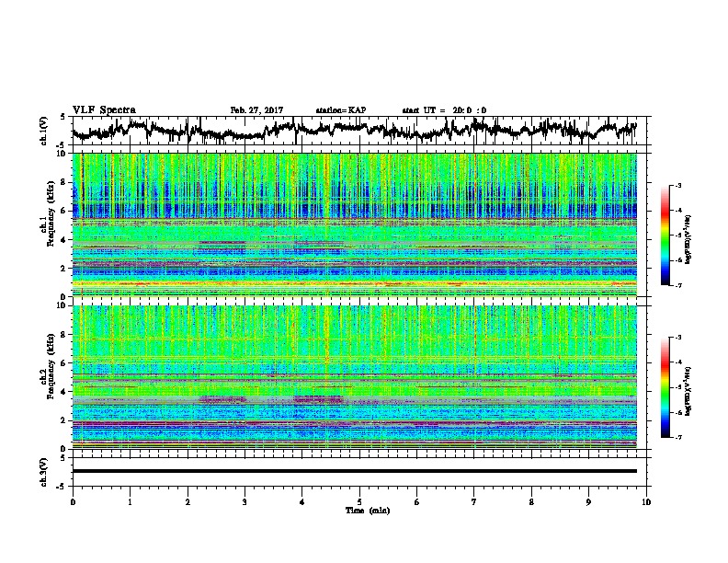The image size is (728, 563).
Task: Click the ch.1 voltage waveform trace
Action: 354,130
